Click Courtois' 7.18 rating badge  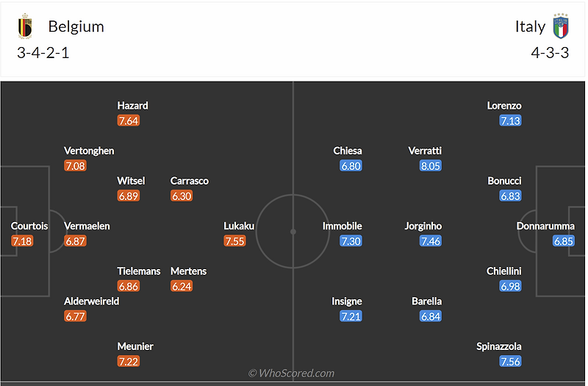(23, 241)
